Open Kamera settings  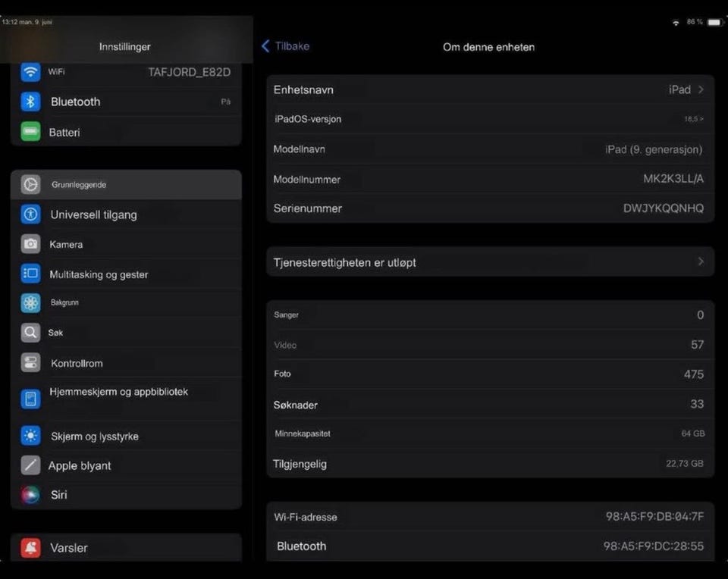[127, 244]
